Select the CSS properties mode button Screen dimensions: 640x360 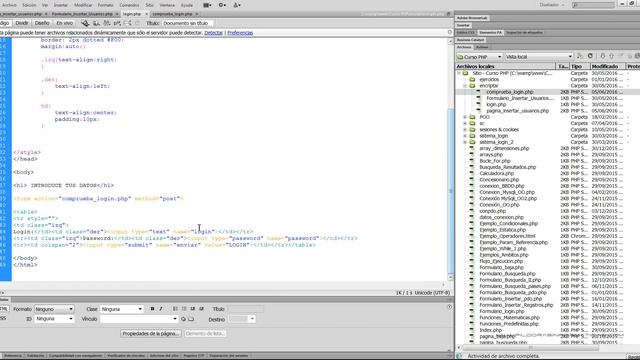[x=4, y=318]
